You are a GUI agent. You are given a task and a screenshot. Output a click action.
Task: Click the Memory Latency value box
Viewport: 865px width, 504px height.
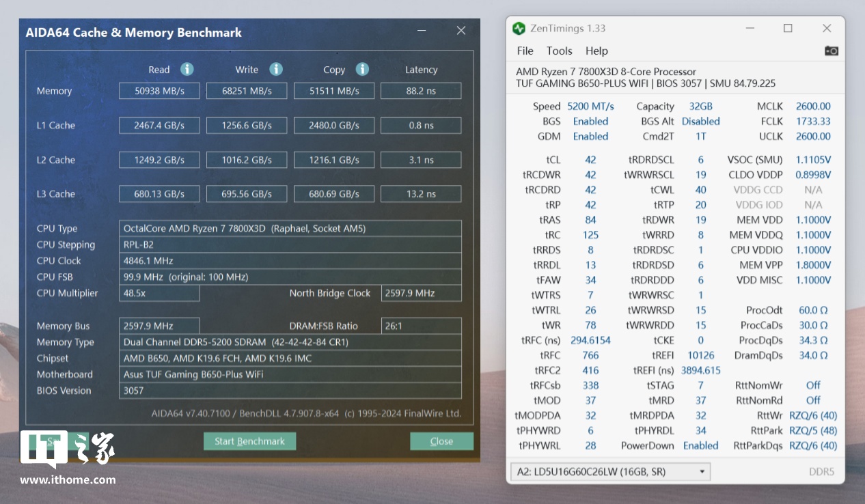point(420,91)
